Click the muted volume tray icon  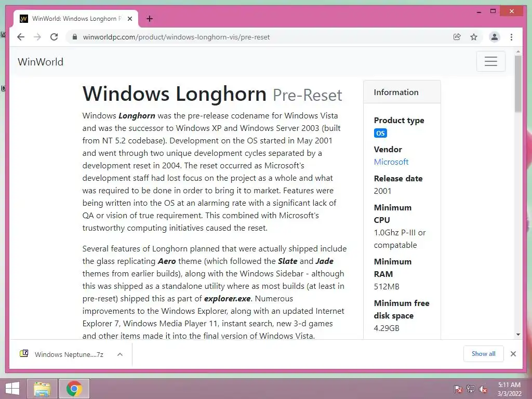(x=483, y=389)
